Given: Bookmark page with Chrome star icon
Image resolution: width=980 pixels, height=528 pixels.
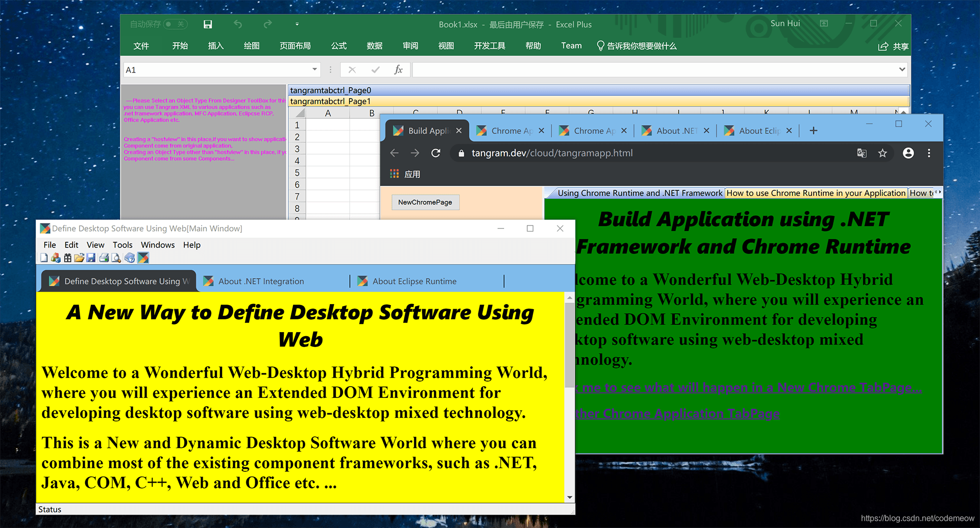Looking at the screenshot, I should click(x=883, y=153).
